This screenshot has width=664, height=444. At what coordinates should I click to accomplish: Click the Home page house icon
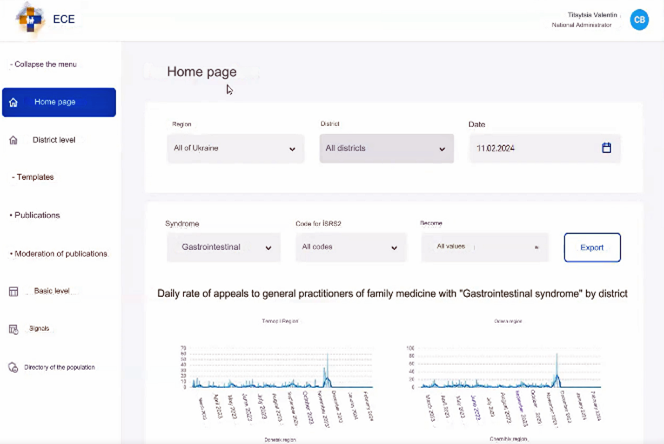click(x=13, y=102)
